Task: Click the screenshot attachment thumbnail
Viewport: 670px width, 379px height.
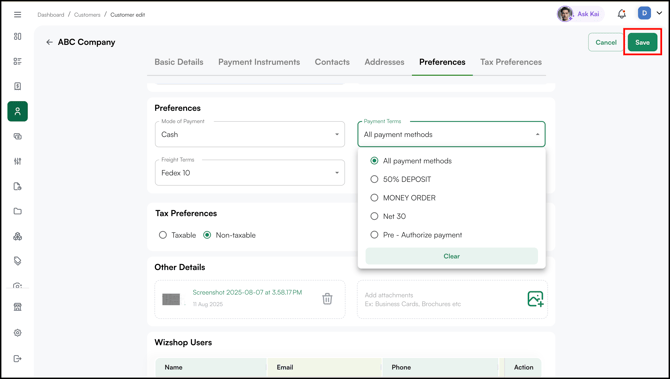Action: coord(171,299)
